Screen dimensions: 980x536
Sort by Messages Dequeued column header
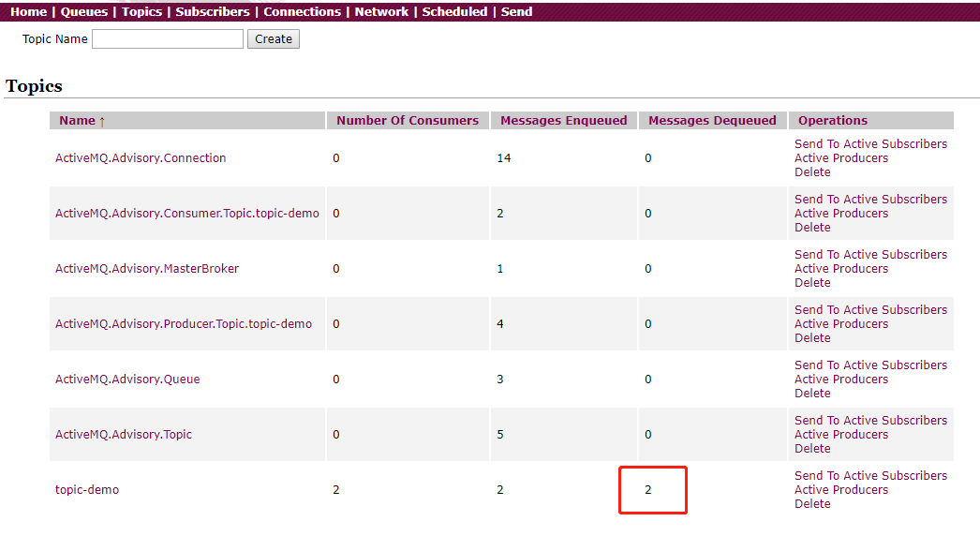click(x=712, y=121)
